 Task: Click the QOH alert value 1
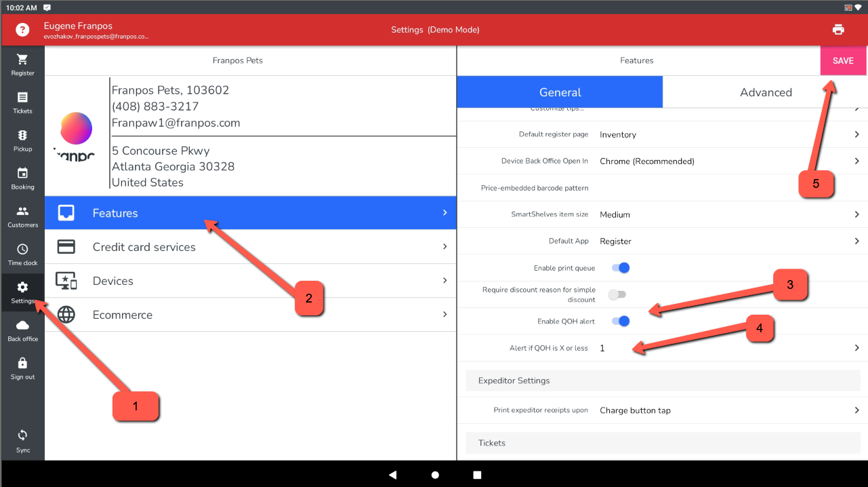tap(602, 348)
